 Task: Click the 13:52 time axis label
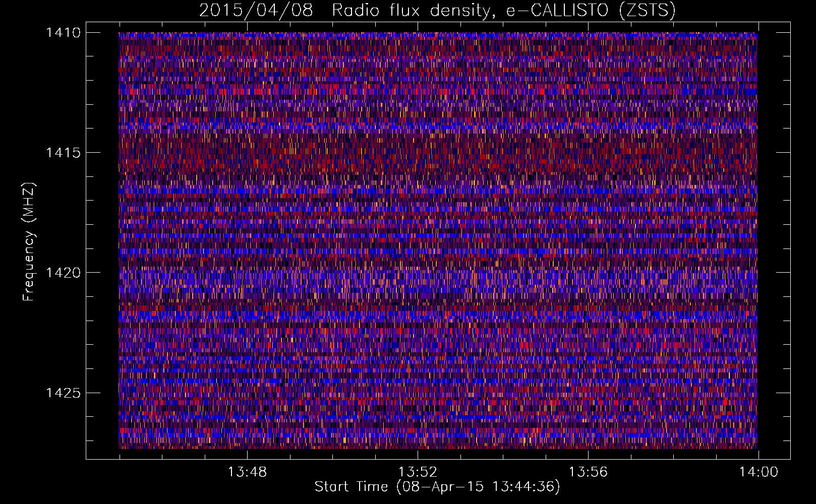click(418, 472)
